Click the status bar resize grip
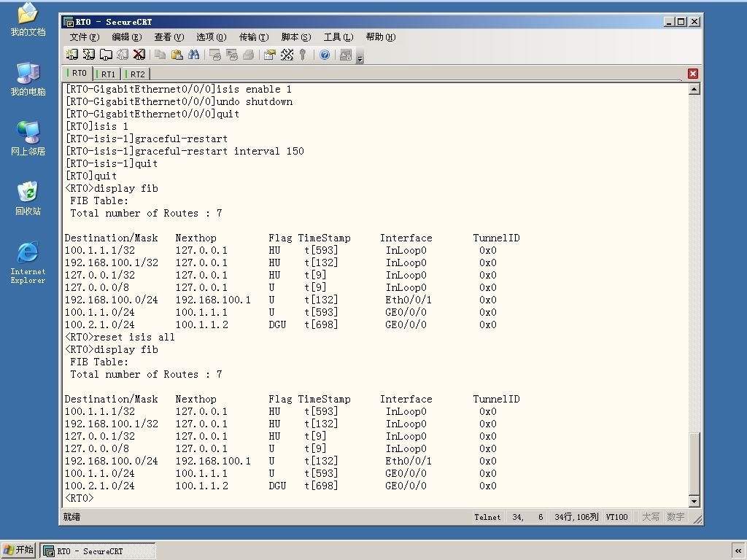The image size is (747, 560). (x=697, y=519)
